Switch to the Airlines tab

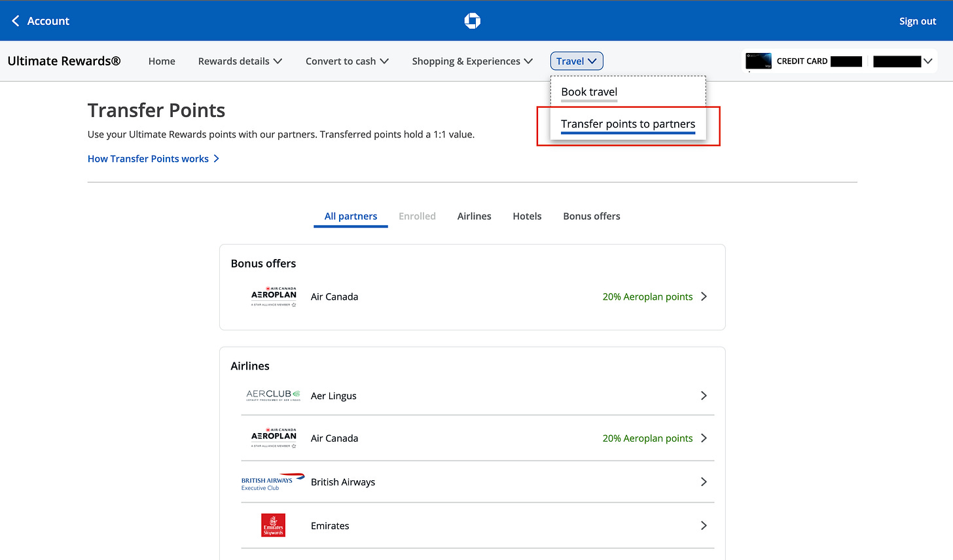(474, 217)
